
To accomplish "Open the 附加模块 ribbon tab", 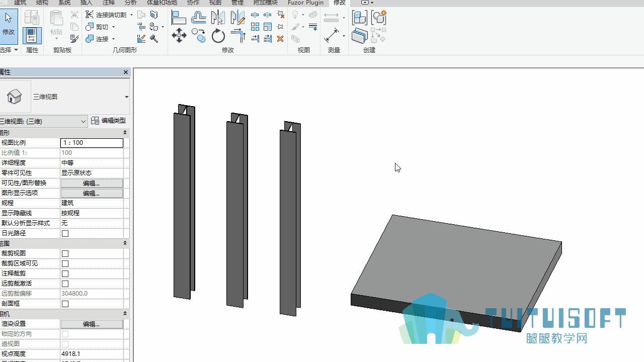I will pos(265,3).
